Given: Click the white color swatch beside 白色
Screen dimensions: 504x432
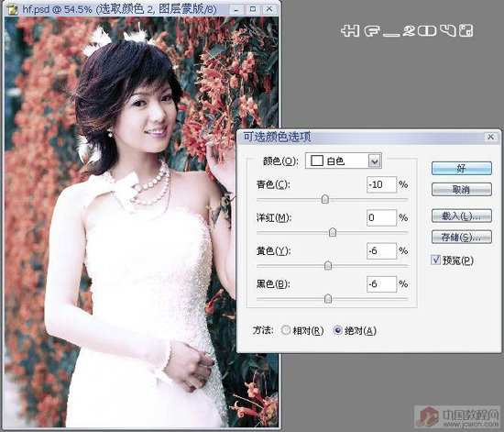Looking at the screenshot, I should coord(317,161).
